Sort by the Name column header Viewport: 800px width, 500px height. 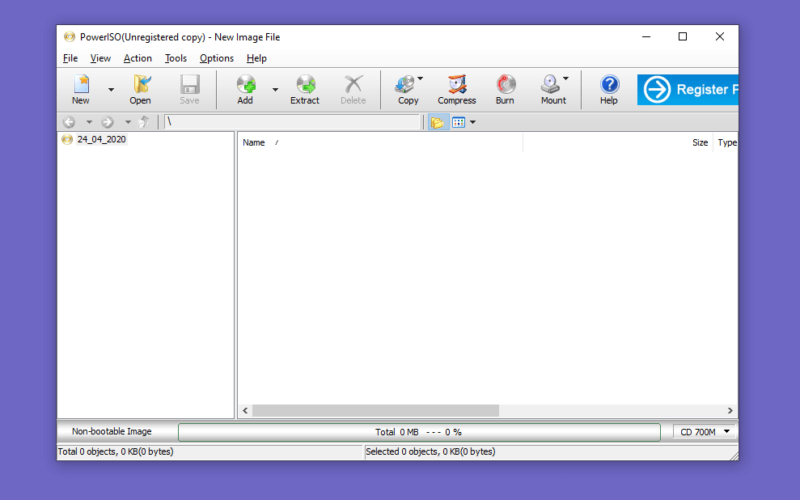(x=380, y=143)
